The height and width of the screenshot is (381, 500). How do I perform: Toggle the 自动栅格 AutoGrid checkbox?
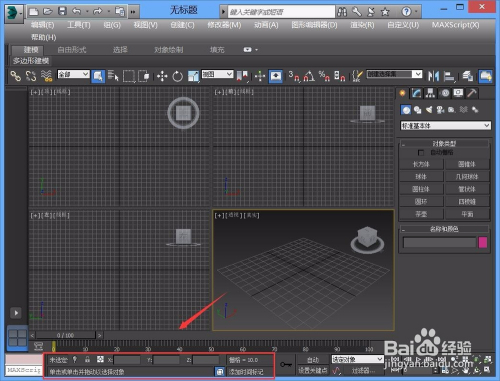[421, 153]
